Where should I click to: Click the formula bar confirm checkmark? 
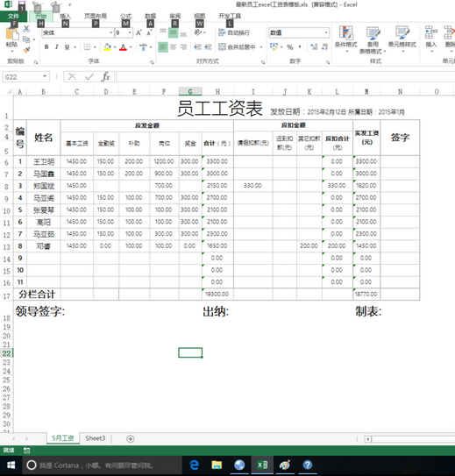click(x=89, y=77)
